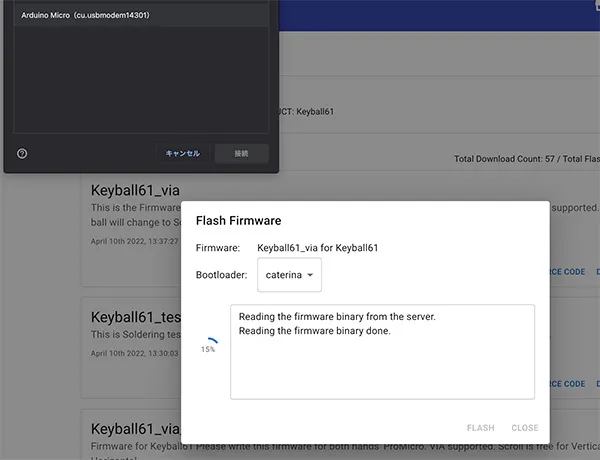Open the caterina bootloader dropdown
The height and width of the screenshot is (460, 600).
coord(289,274)
